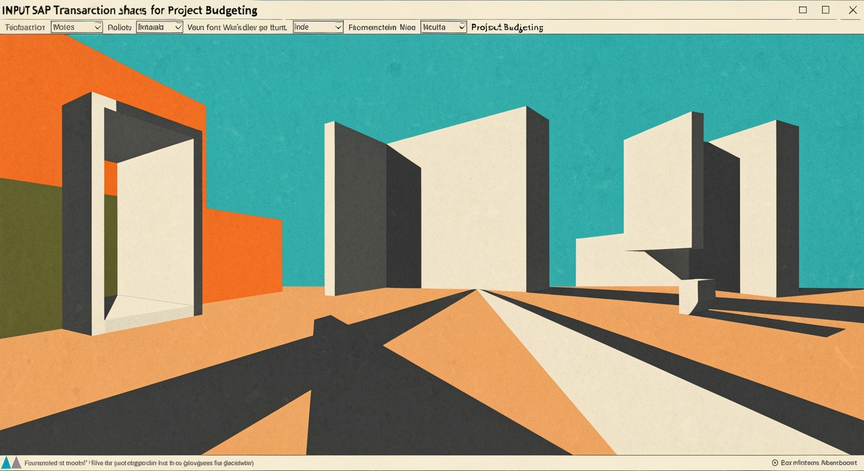864x471 pixels.
Task: Click the long 'Voun font' toolbar label
Action: 237,27
